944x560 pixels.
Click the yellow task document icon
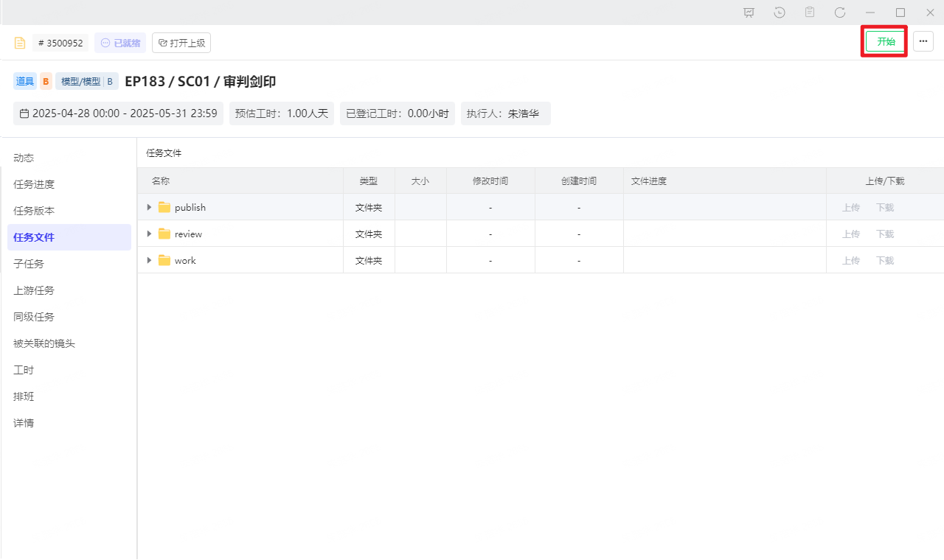[20, 43]
